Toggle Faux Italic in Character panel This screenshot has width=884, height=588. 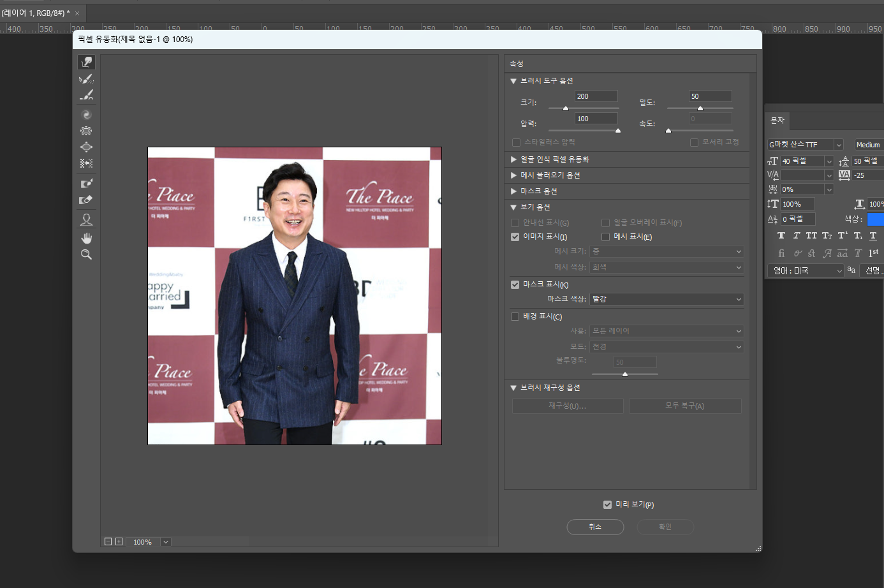coord(797,235)
